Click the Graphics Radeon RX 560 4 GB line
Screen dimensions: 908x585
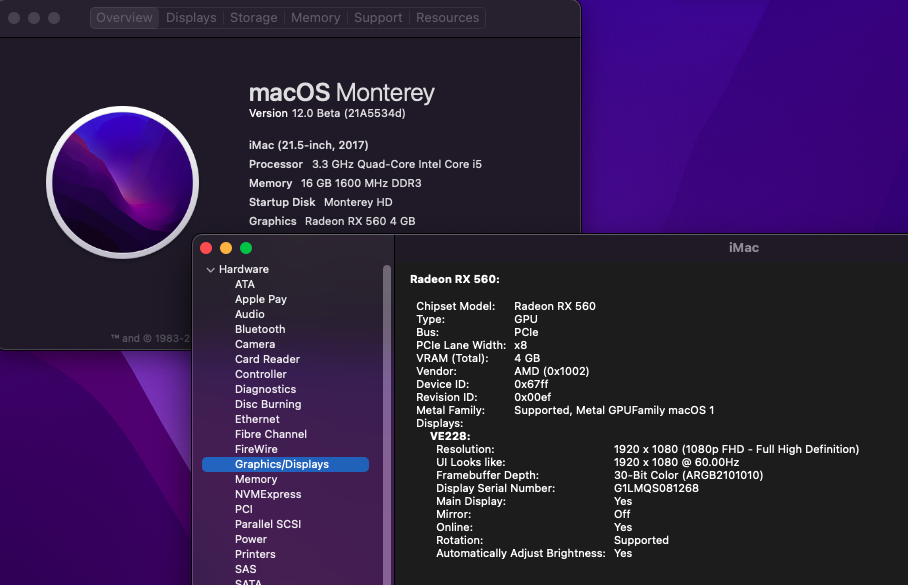click(x=332, y=221)
